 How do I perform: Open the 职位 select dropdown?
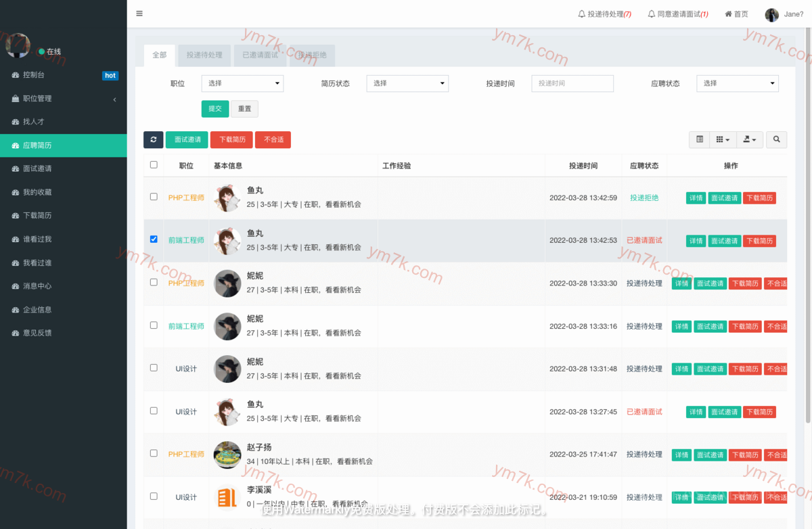[242, 83]
